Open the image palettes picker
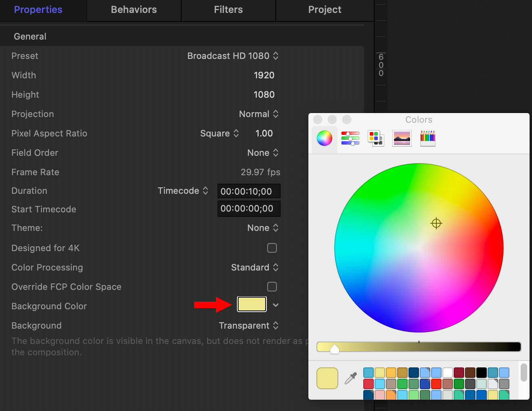 coord(402,138)
